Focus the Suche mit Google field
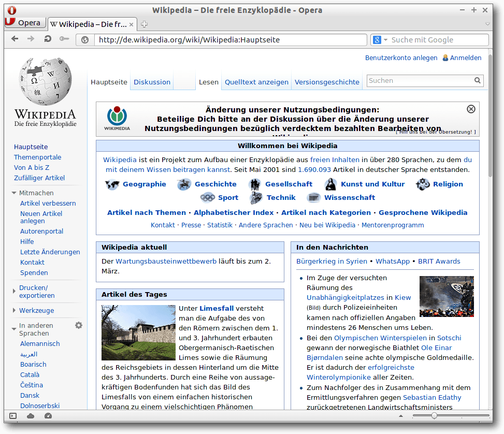 click(x=438, y=40)
